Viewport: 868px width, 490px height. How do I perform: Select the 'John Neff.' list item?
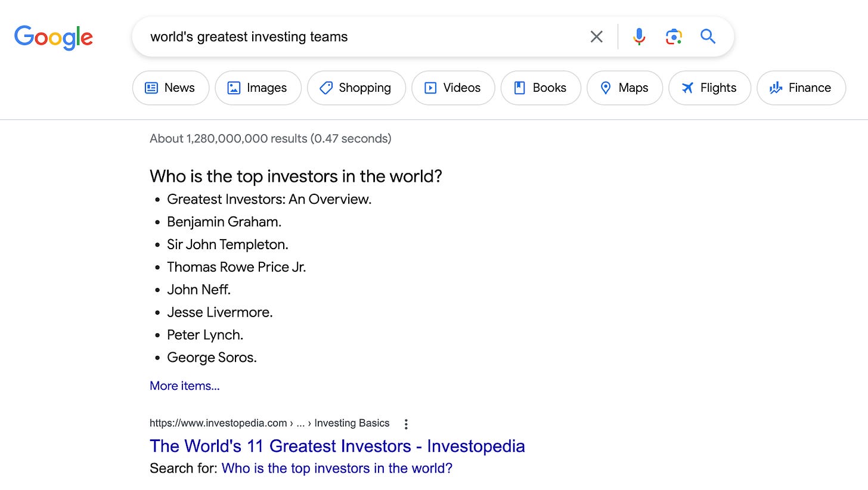[199, 290]
